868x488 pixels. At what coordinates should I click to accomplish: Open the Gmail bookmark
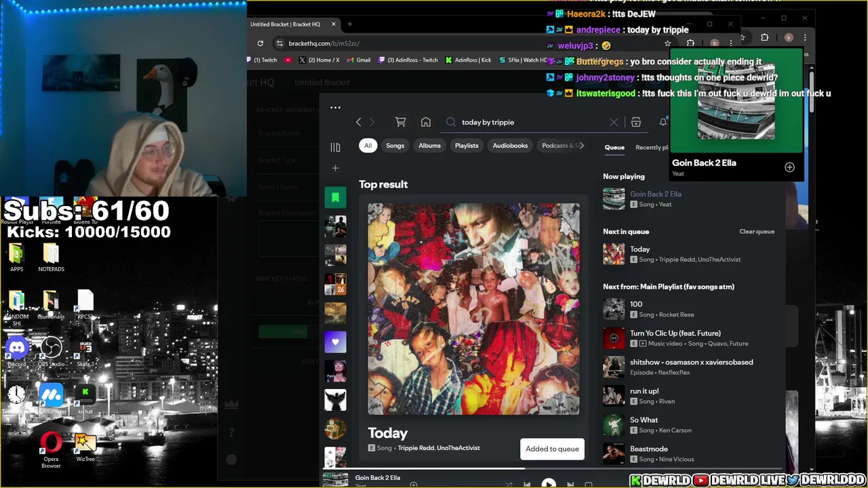[x=359, y=60]
